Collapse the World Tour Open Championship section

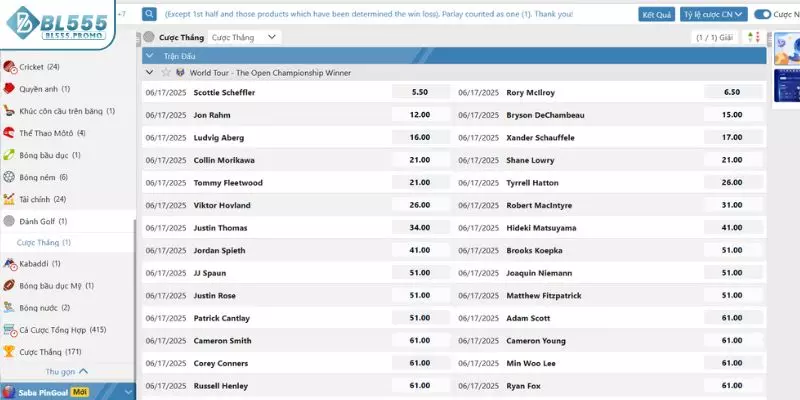click(x=150, y=73)
